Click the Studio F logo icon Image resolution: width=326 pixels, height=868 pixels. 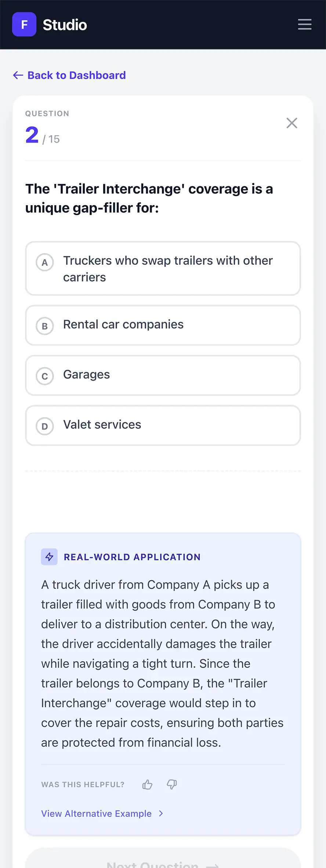pos(24,25)
